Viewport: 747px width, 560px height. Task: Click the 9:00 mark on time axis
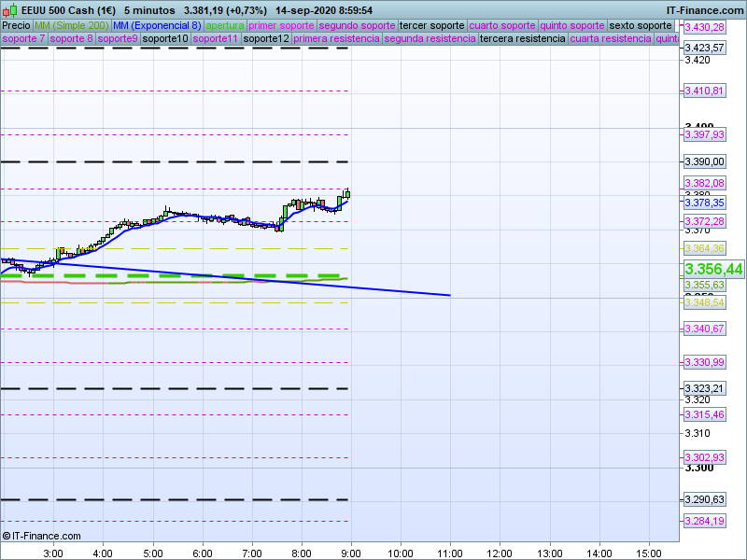(350, 553)
